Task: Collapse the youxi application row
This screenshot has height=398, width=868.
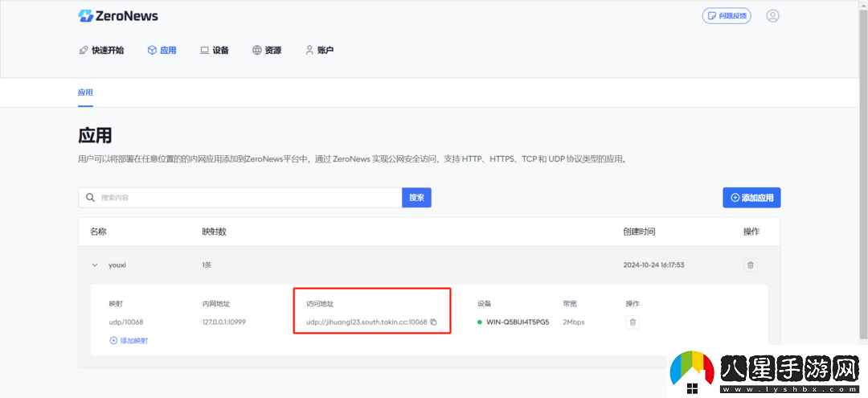Action: (x=95, y=265)
